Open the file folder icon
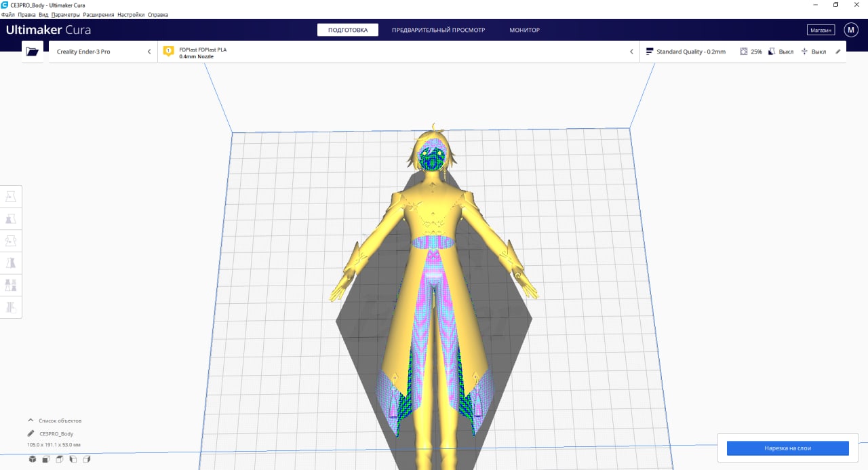 (x=32, y=52)
